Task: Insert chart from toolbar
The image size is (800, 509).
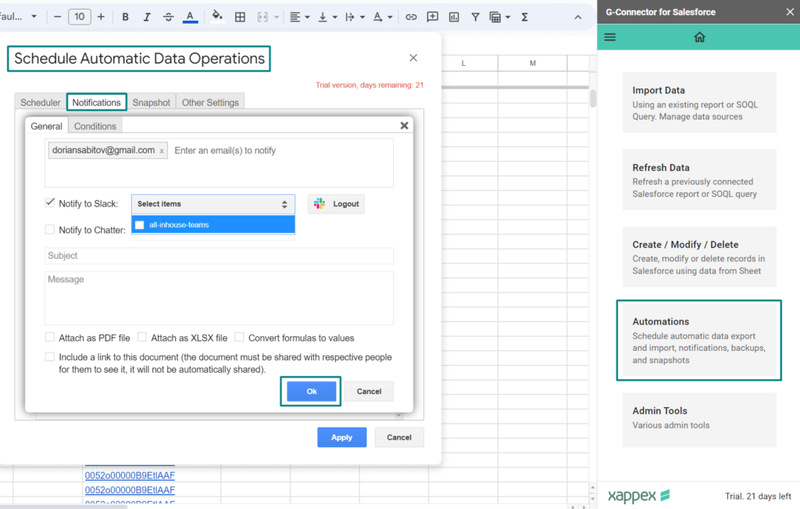Action: coord(454,17)
